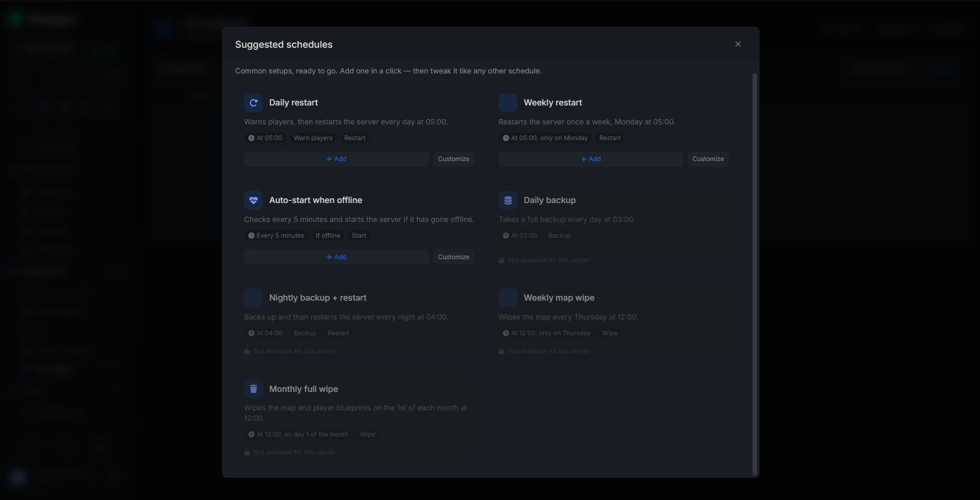This screenshot has width=980, height=500.
Task: Click the lock icon under Daily backup
Action: 501,260
